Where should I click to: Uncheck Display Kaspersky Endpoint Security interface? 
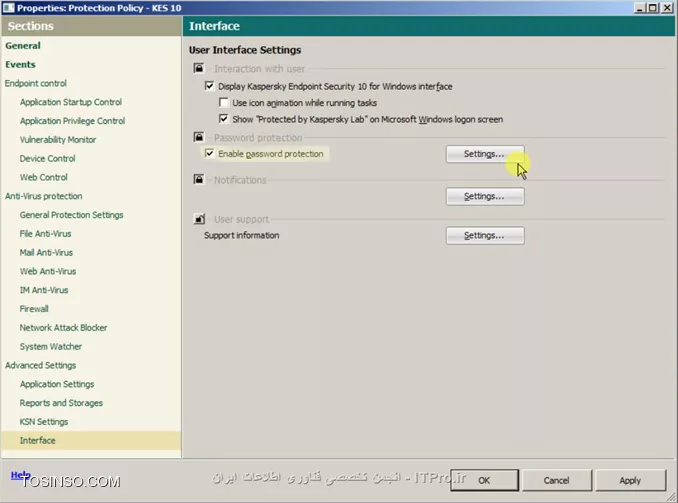pos(209,86)
